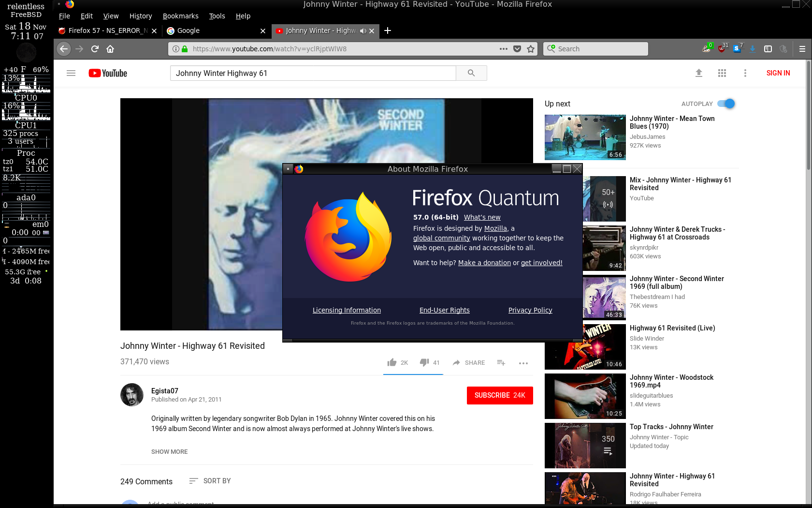This screenshot has width=812, height=508.
Task: Mute the Johnny Winter tab audio icon
Action: (363, 31)
